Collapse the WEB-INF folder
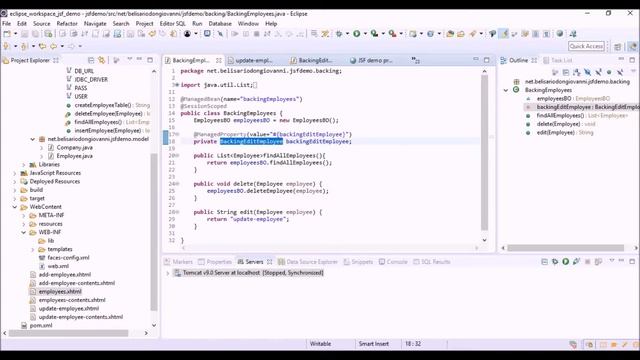 tap(24, 232)
